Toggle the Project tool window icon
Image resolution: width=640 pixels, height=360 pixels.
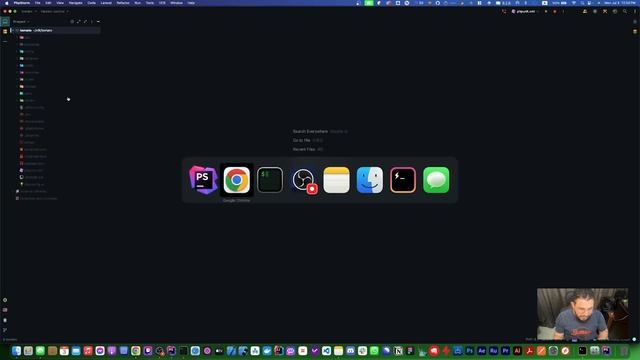click(5, 22)
